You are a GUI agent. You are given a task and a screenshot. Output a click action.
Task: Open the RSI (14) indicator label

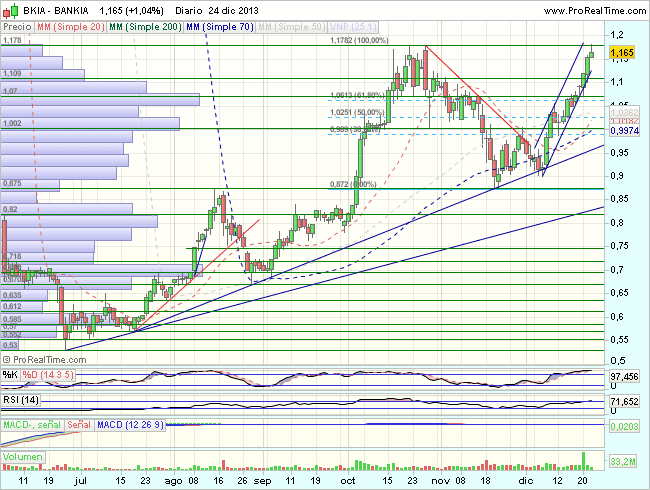pos(21,400)
